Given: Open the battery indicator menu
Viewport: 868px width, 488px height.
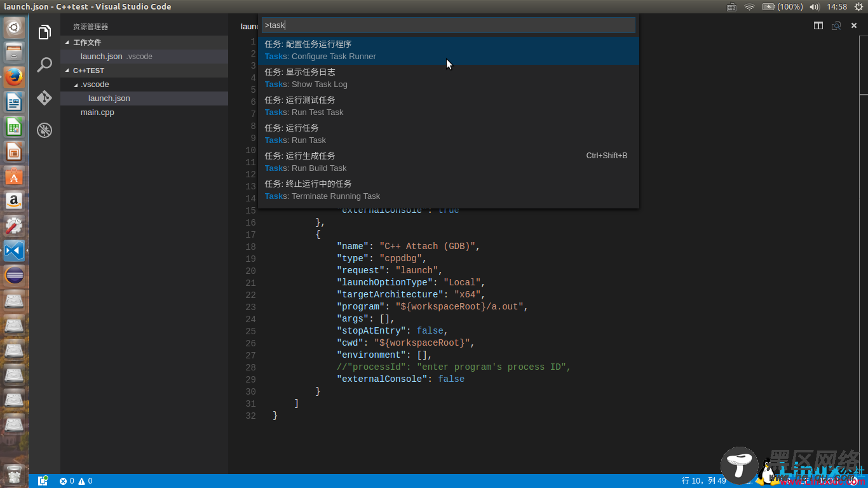Looking at the screenshot, I should pos(782,7).
